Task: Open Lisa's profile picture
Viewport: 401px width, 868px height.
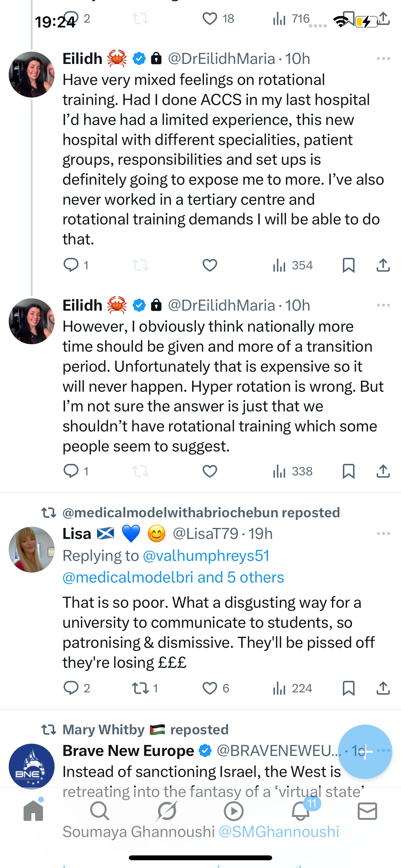Action: tap(31, 549)
